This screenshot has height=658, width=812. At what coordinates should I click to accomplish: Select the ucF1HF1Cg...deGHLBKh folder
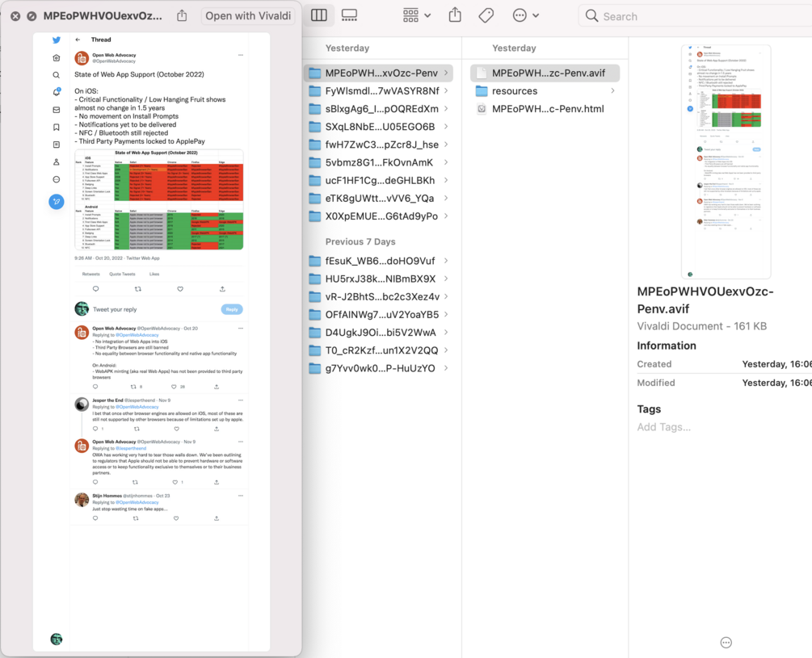coord(379,181)
